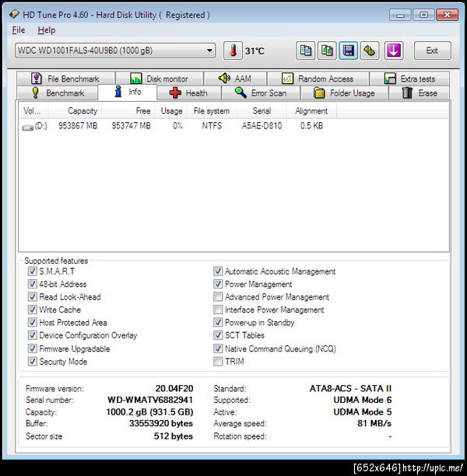Click the A5AE-D810 serial cell
The width and height of the screenshot is (467, 476).
pos(262,126)
